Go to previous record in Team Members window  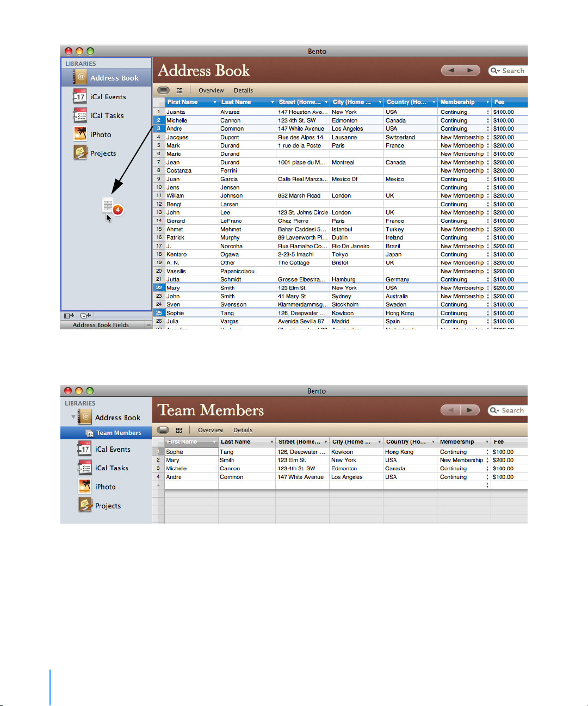point(450,410)
